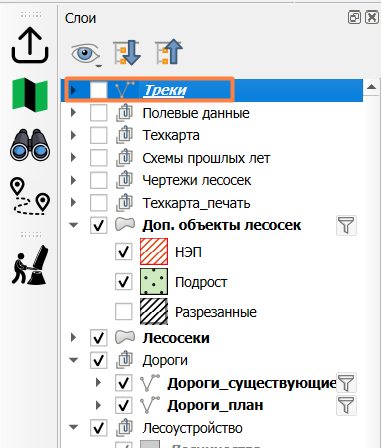Uncheck the Подрост category

coord(124,282)
